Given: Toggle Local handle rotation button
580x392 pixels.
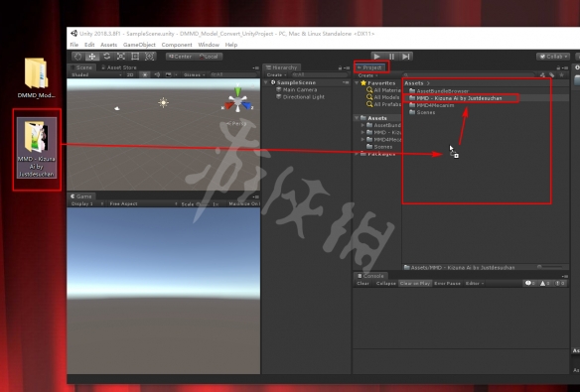Looking at the screenshot, I should (209, 57).
